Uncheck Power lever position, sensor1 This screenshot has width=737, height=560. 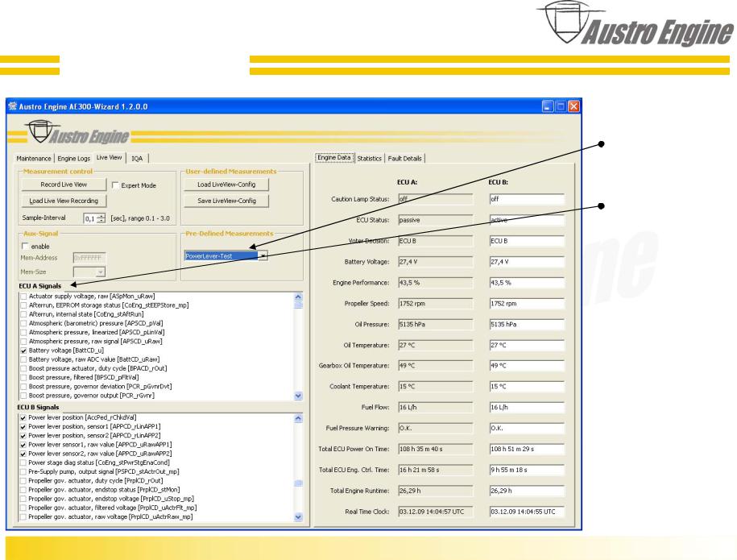pyautogui.click(x=23, y=427)
